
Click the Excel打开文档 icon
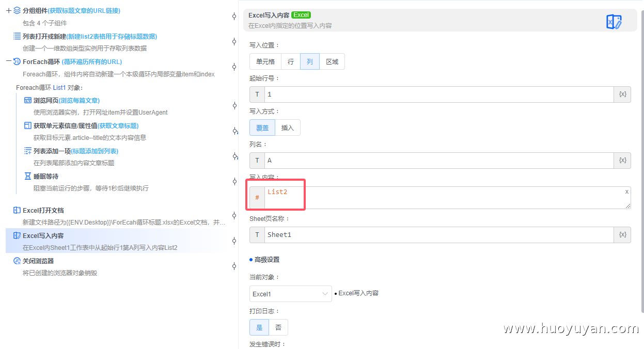point(17,210)
